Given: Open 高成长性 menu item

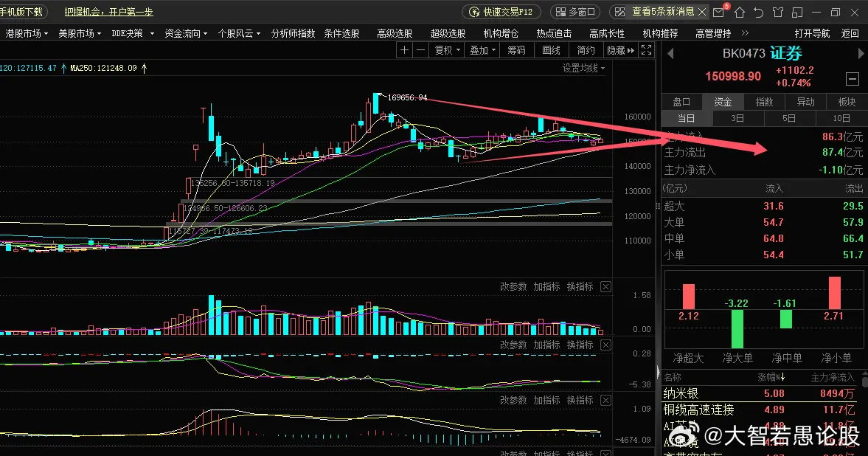Looking at the screenshot, I should (x=607, y=33).
